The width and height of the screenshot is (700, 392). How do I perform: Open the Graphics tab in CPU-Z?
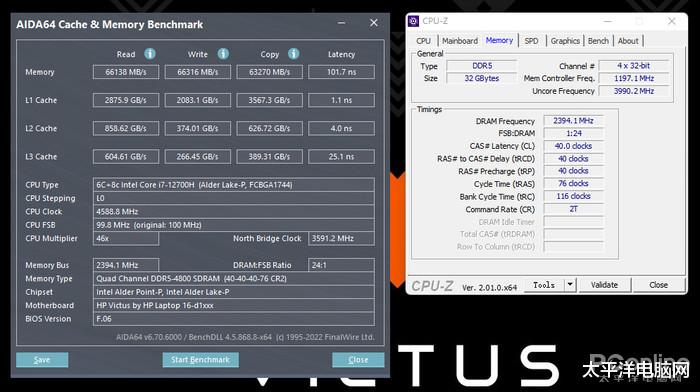565,41
